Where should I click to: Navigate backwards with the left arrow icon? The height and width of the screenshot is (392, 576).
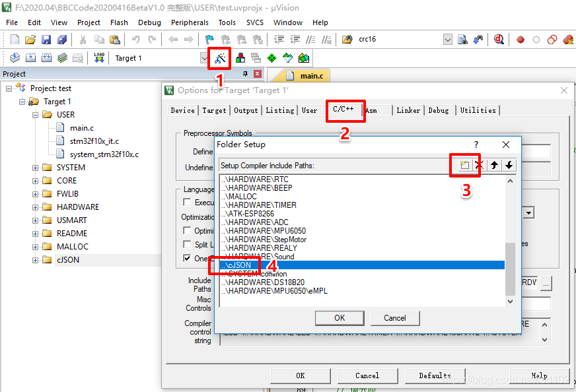click(x=173, y=40)
